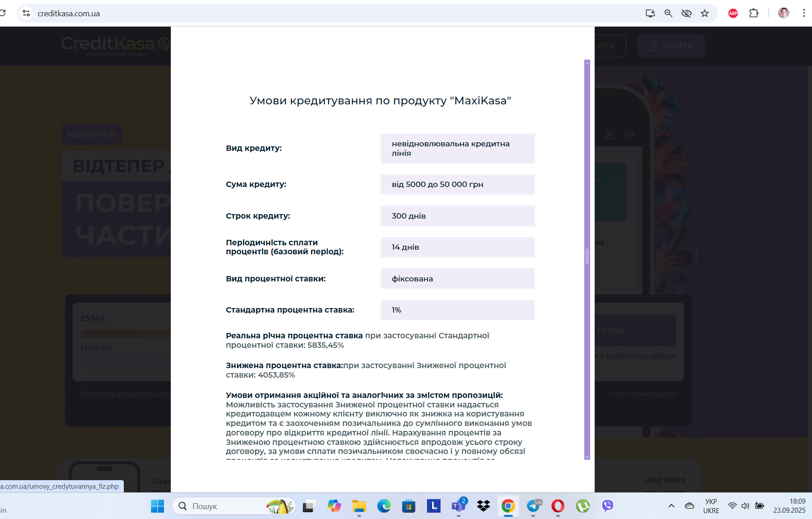This screenshot has width=812, height=519.
Task: Open Microsoft Store from the taskbar
Action: (x=409, y=506)
